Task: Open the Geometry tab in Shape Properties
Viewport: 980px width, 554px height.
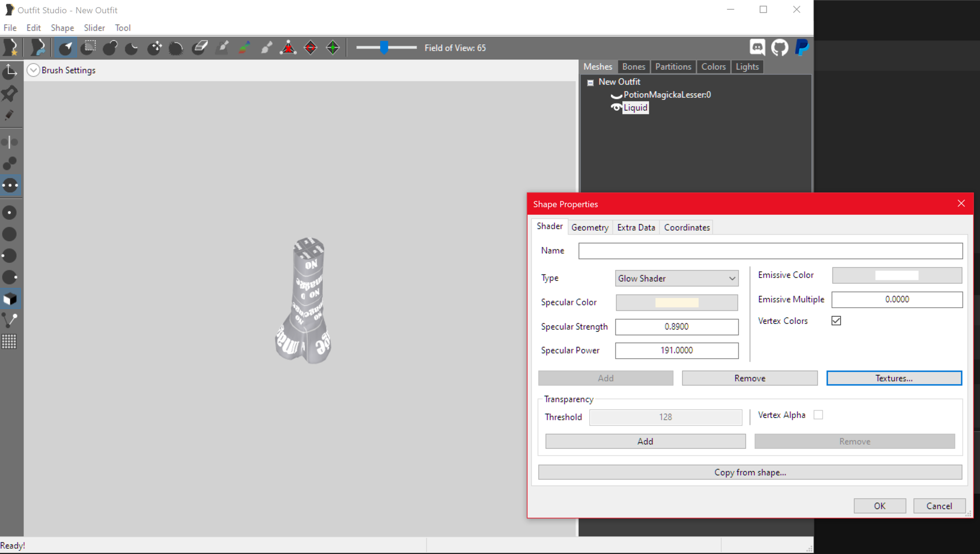Action: 590,228
